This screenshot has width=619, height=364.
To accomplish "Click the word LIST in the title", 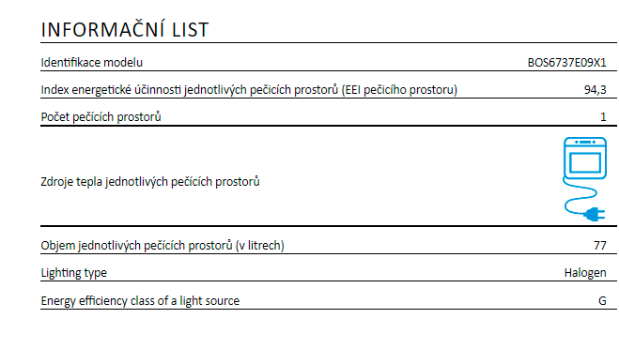I will coord(191,31).
